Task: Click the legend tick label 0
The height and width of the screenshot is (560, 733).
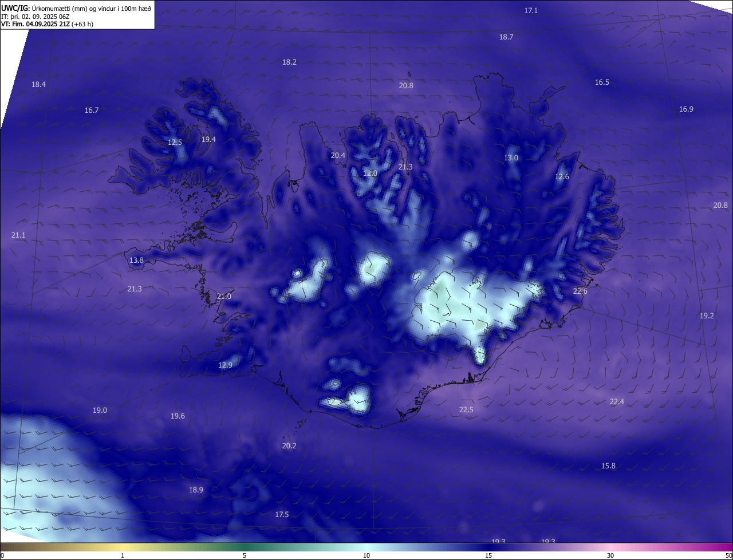Action: 2,555
